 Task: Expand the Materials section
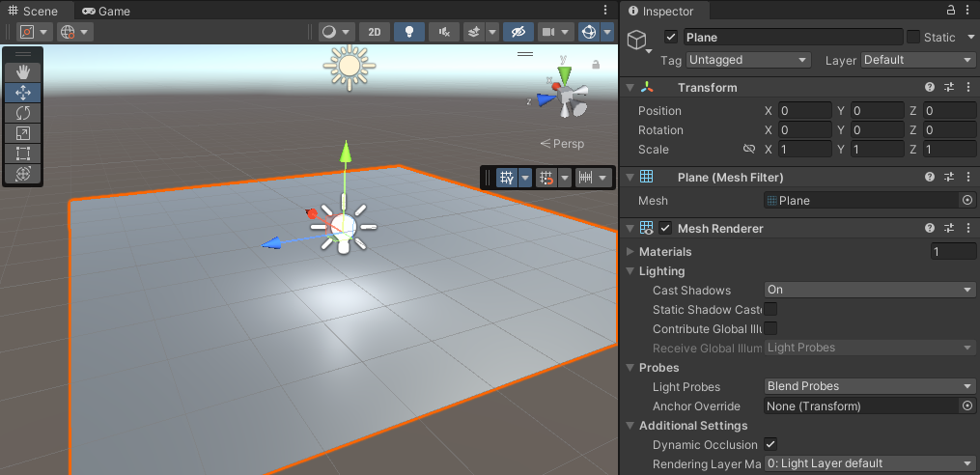[630, 252]
